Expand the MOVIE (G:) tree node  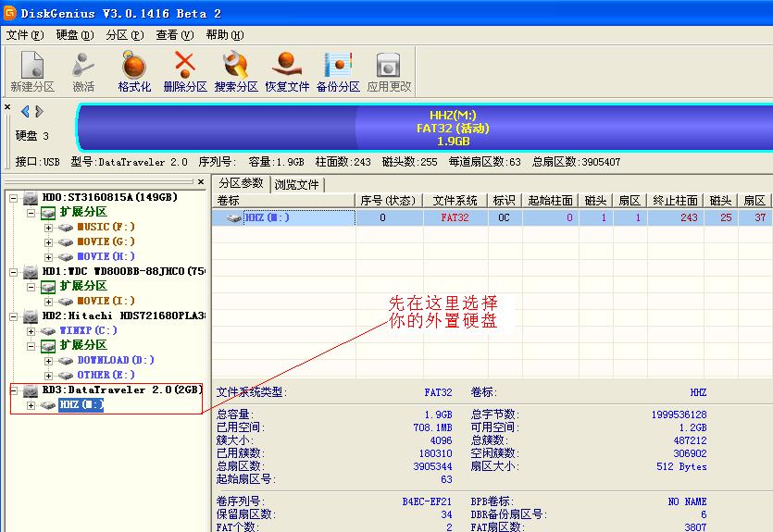(48, 242)
